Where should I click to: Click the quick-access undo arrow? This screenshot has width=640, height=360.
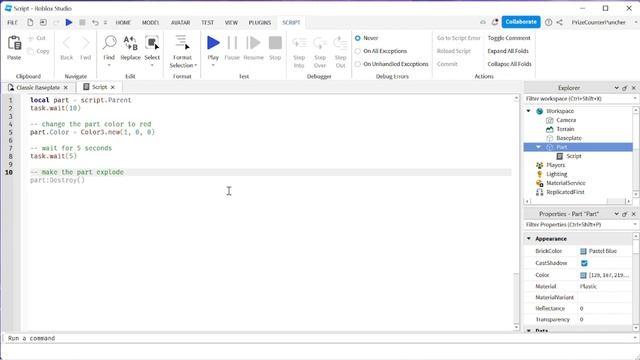click(x=95, y=22)
